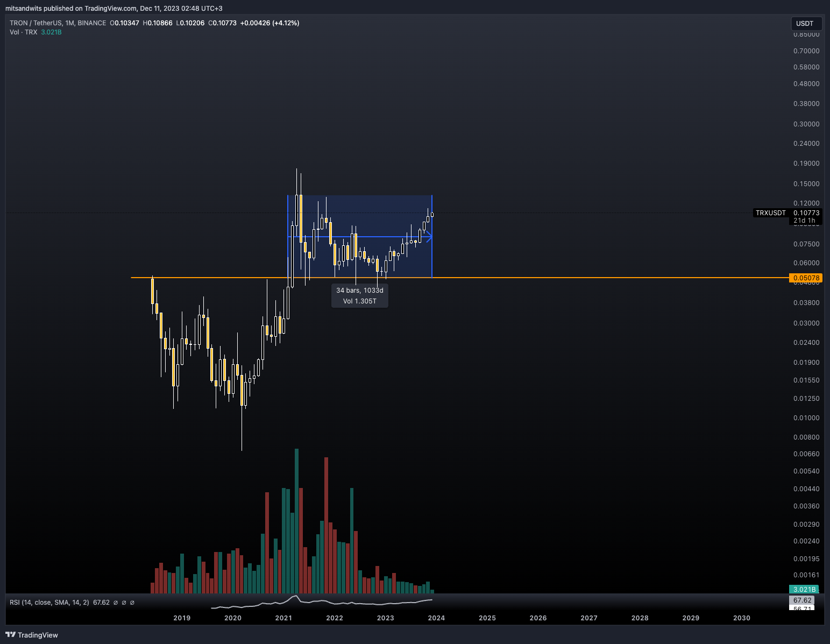This screenshot has width=830, height=644.
Task: Click the Vol 1.305T measurement text
Action: point(360,301)
